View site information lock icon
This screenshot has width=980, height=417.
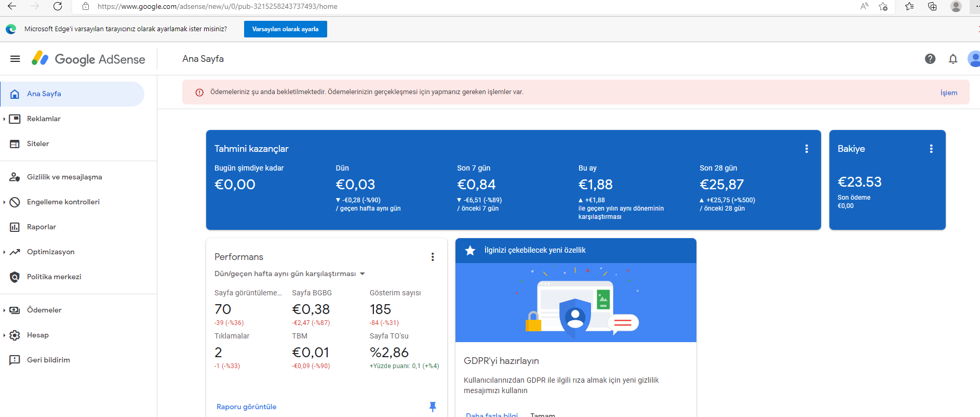86,6
